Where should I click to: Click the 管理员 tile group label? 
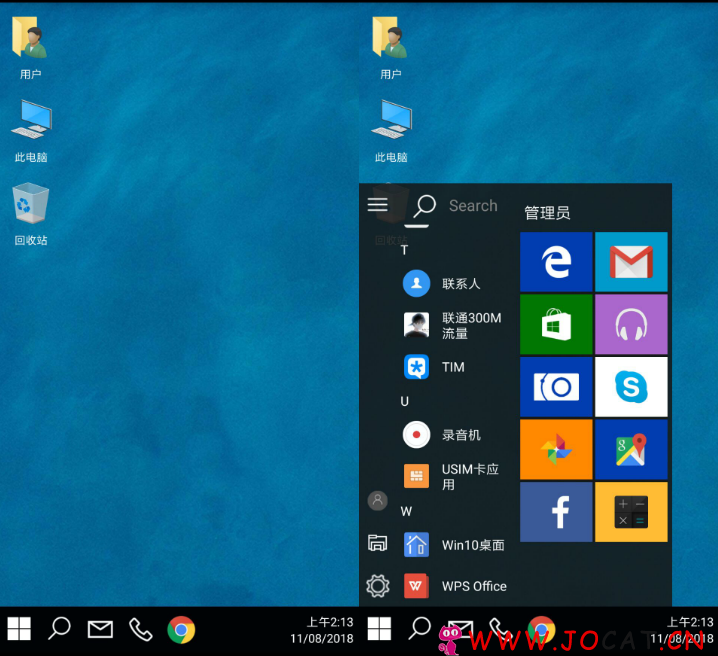click(x=547, y=213)
